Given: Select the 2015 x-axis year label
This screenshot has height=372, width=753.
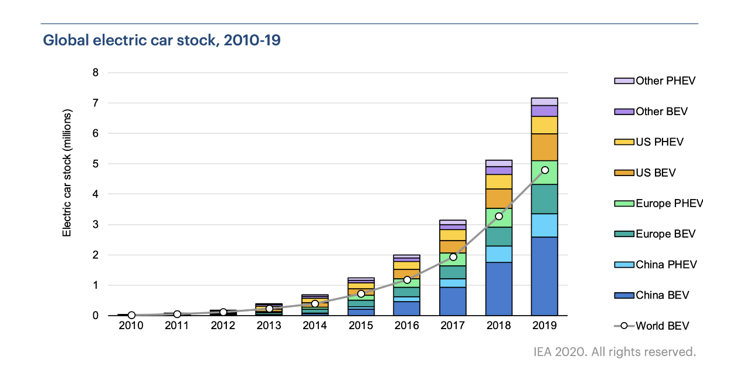Looking at the screenshot, I should tap(361, 326).
